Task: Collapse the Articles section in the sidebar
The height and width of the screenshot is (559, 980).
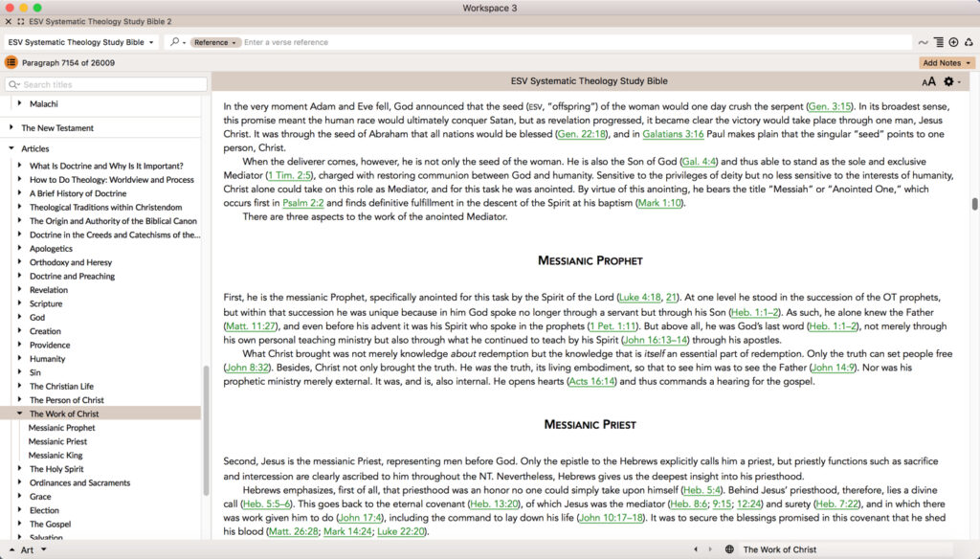Action: pos(11,148)
